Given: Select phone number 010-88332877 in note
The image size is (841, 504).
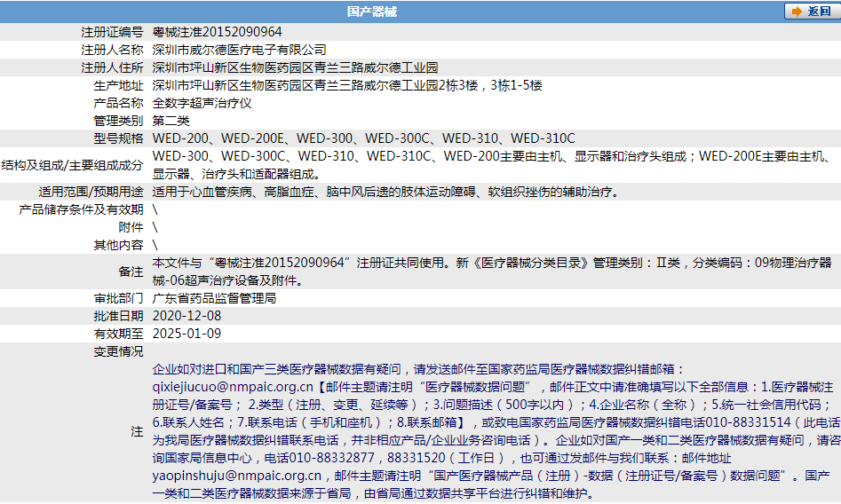Looking at the screenshot, I should [x=332, y=458].
